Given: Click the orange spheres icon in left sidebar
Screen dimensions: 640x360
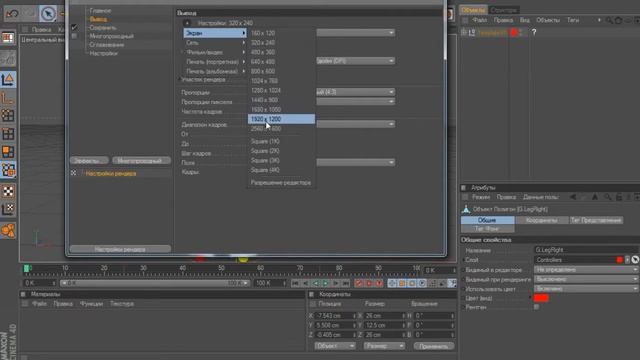Looking at the screenshot, I should click(8, 230).
